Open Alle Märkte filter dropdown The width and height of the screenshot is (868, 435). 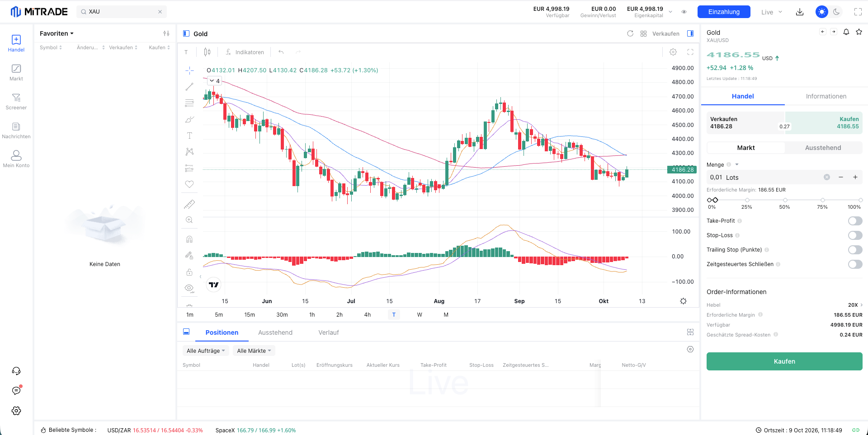(254, 351)
